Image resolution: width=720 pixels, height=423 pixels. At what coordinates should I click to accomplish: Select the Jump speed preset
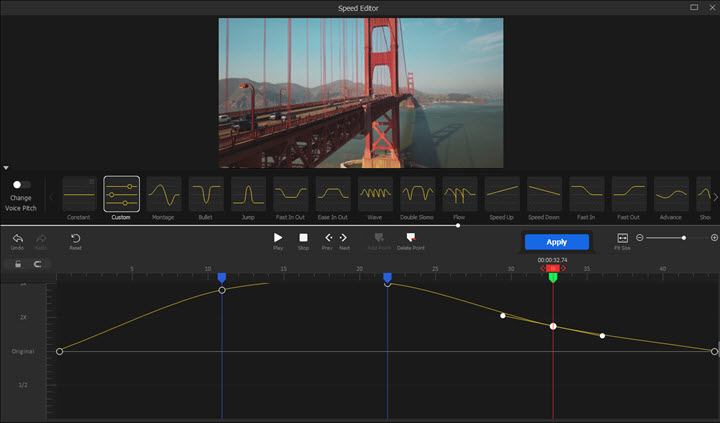[x=248, y=194]
